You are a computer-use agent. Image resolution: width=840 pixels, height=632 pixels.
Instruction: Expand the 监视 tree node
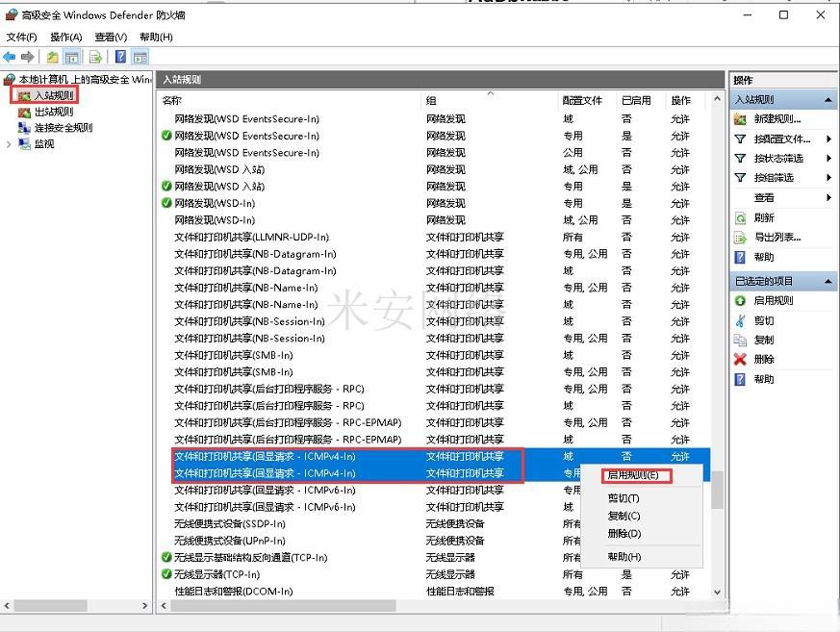click(10, 144)
